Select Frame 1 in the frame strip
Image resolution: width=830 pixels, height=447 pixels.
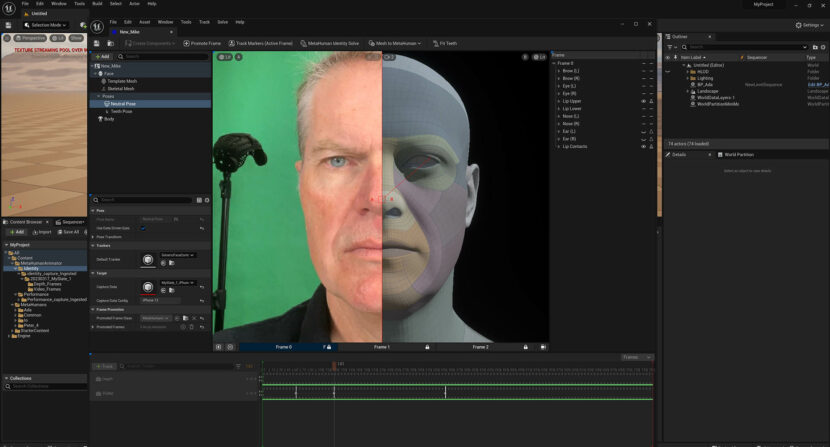pos(381,347)
